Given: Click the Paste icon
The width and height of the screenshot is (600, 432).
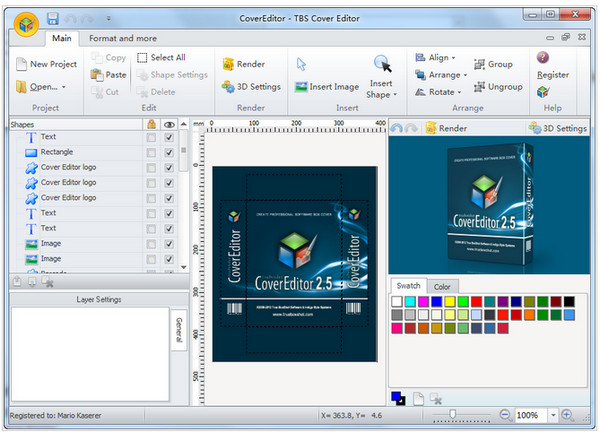Looking at the screenshot, I should 96,75.
